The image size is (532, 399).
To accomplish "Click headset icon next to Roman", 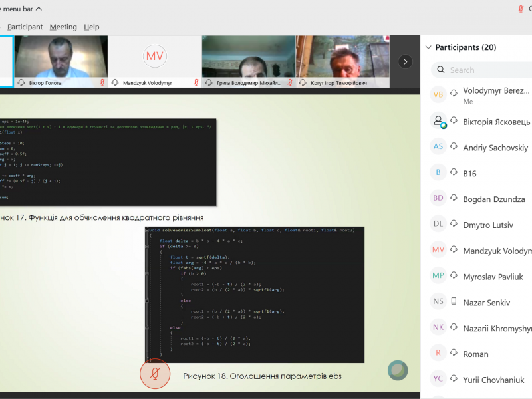I will coord(456,354).
